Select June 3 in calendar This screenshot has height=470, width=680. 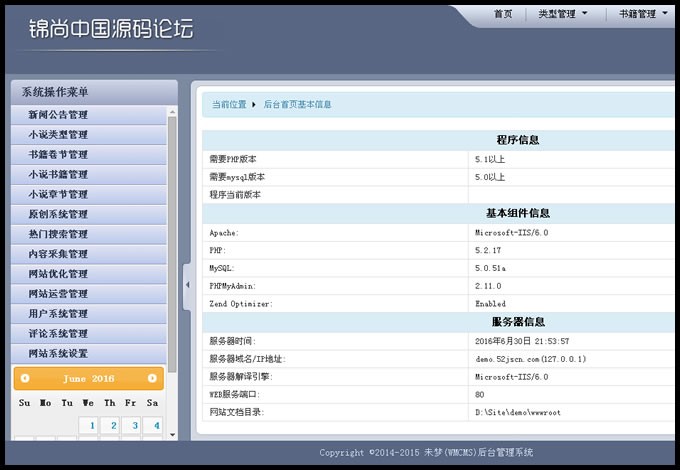point(131,425)
